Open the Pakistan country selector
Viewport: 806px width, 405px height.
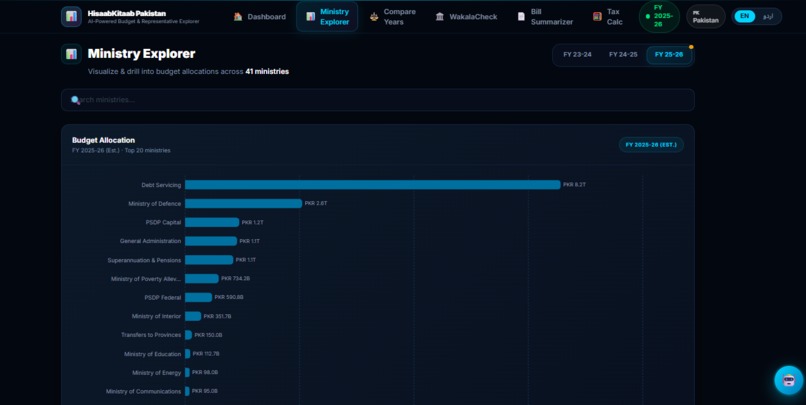[x=705, y=16]
